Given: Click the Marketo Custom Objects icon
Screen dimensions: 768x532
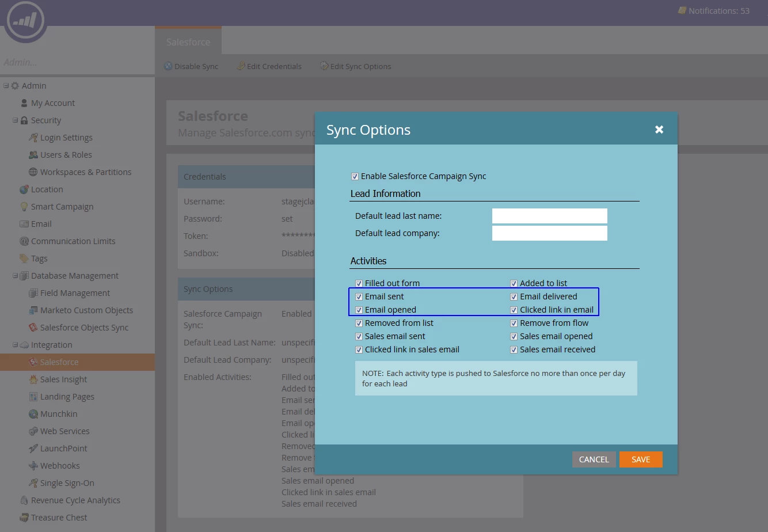Looking at the screenshot, I should [33, 310].
